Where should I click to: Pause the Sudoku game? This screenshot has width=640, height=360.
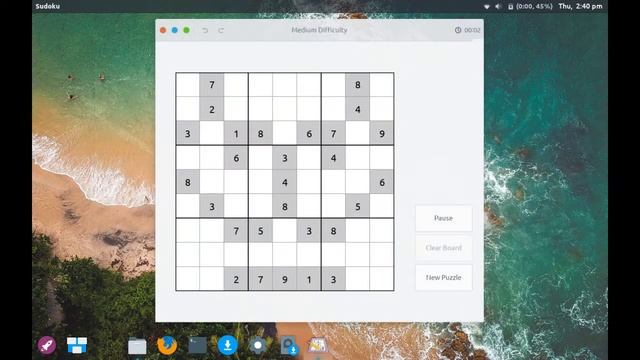(x=444, y=218)
